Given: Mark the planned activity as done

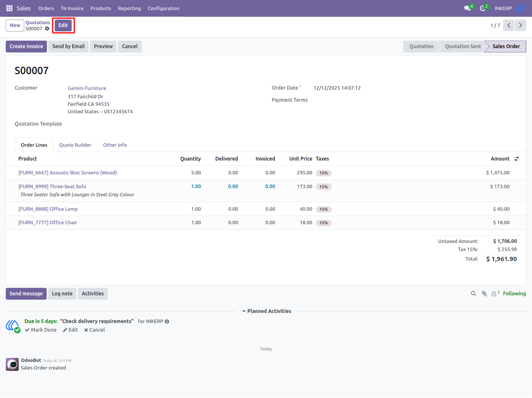Looking at the screenshot, I should [x=41, y=330].
